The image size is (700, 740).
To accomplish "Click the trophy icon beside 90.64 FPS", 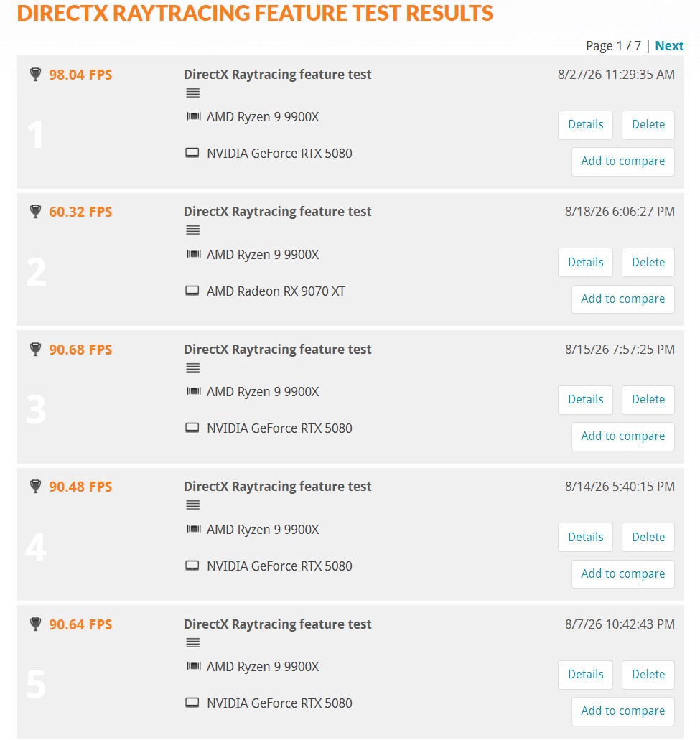I will (x=35, y=624).
